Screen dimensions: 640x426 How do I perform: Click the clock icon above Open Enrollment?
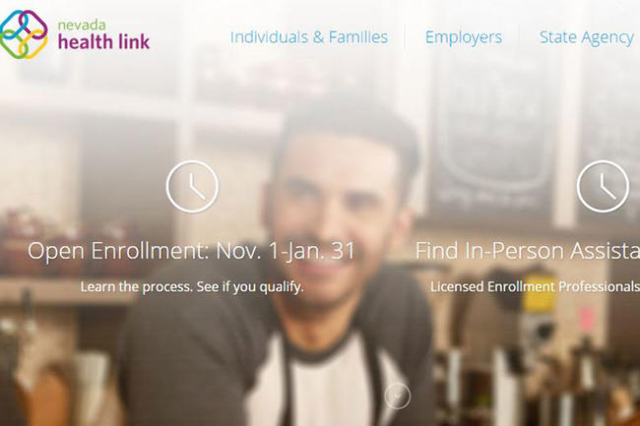[192, 186]
